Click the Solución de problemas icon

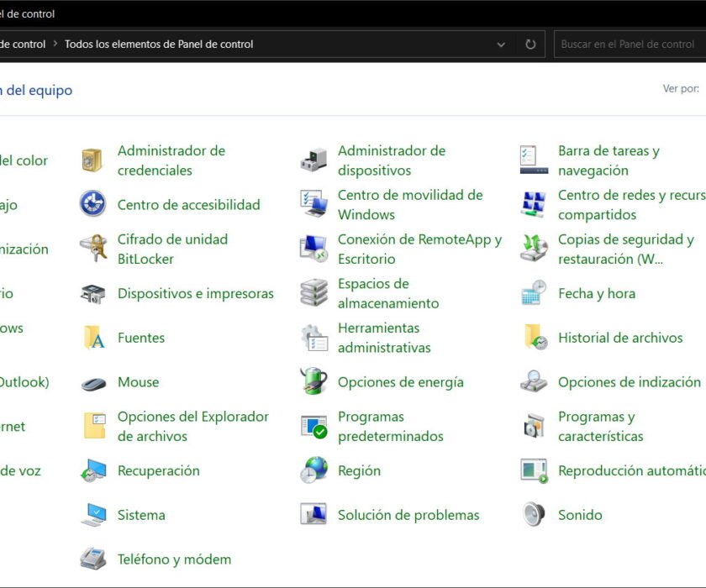click(313, 514)
